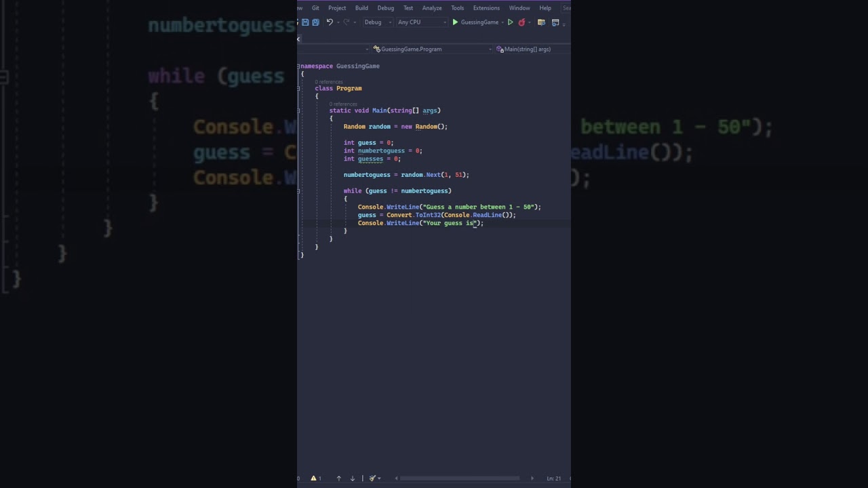Click the Redo arrow icon
Viewport: 868px width, 488px height.
pos(346,22)
